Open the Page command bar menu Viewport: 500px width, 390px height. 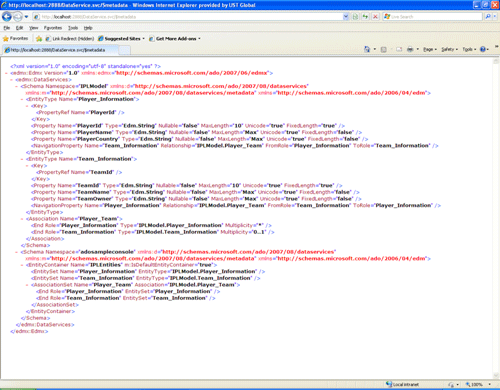tap(430, 49)
